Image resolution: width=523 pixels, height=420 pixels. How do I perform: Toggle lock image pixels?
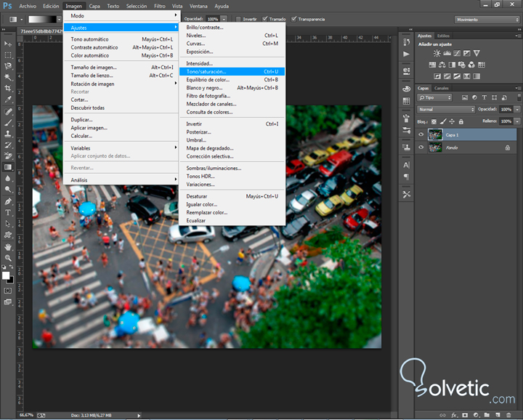tap(443, 122)
